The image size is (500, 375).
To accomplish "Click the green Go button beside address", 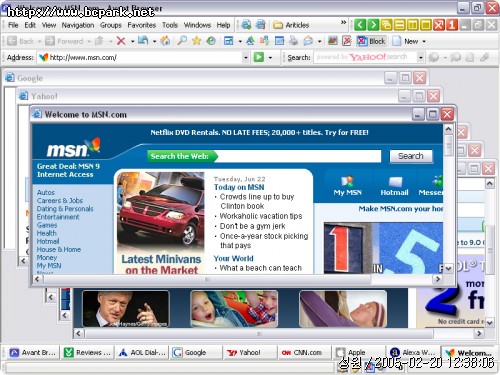I will point(259,57).
